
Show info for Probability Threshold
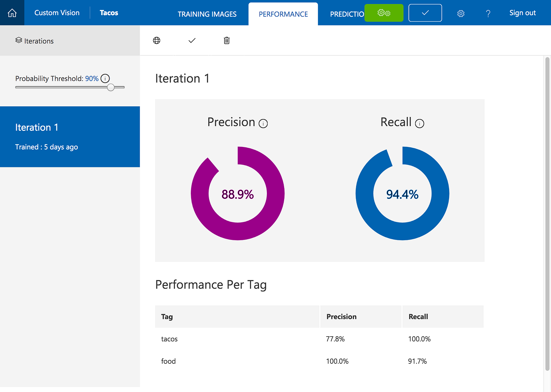pos(105,78)
